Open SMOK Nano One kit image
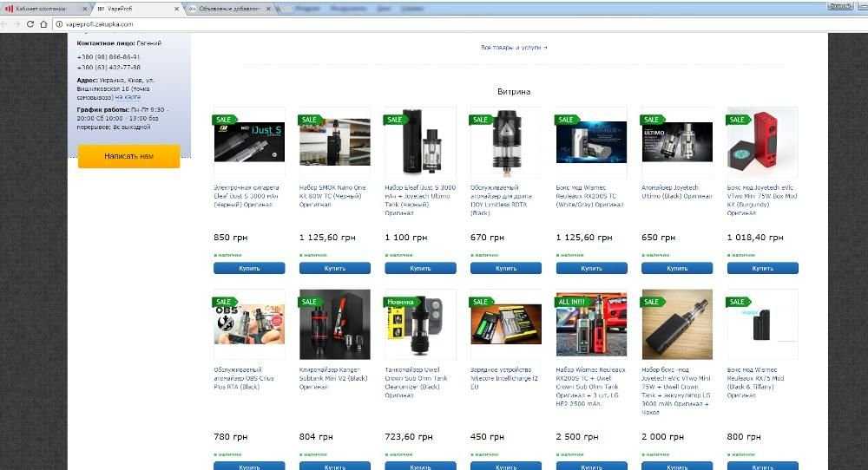 click(x=335, y=142)
